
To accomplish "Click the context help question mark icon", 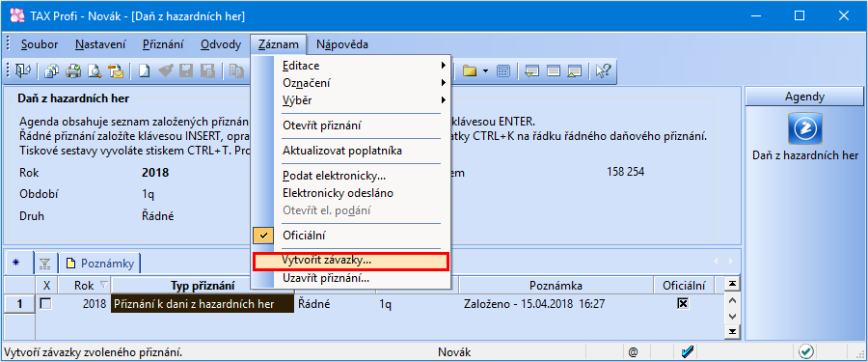I will pyautogui.click(x=603, y=71).
